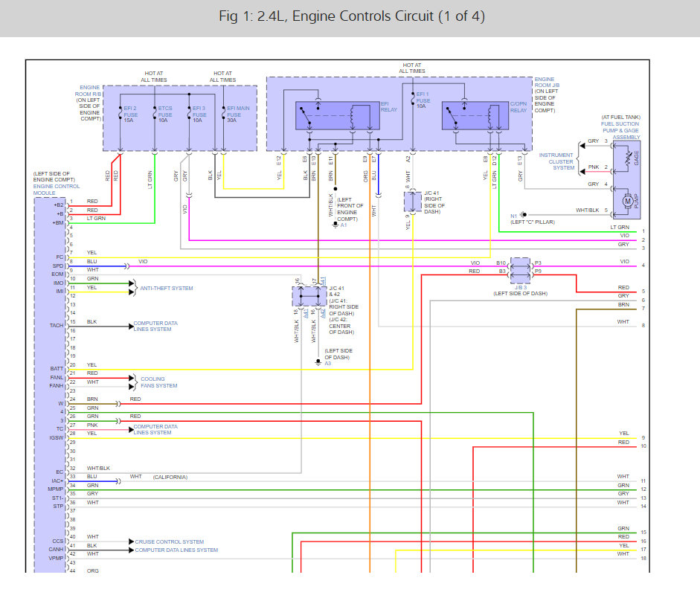Click the ENGINE CONTROL MODULE label
This screenshot has width=700, height=598.
57,190
